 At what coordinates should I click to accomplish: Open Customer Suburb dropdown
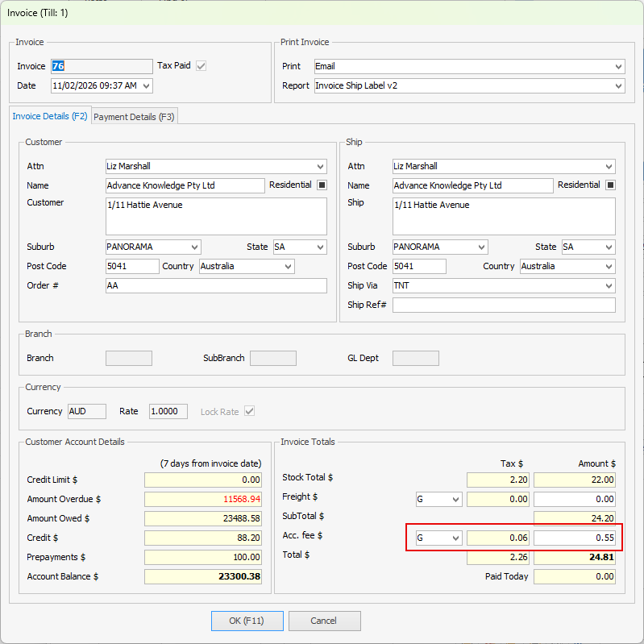tap(195, 247)
